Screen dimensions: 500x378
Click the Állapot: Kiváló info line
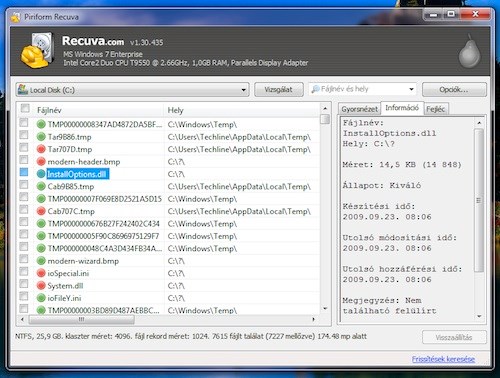tap(382, 185)
